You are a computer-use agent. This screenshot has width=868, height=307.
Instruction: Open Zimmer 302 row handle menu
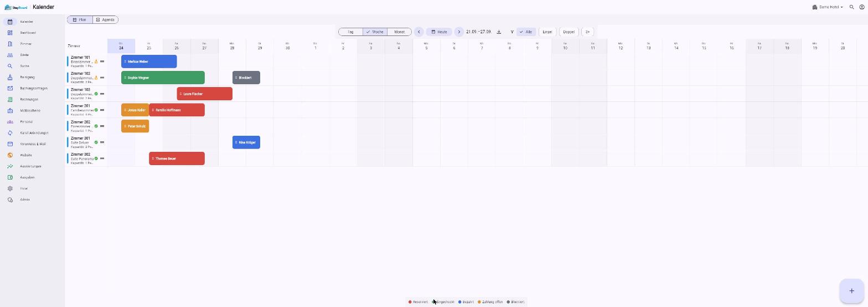pyautogui.click(x=102, y=158)
